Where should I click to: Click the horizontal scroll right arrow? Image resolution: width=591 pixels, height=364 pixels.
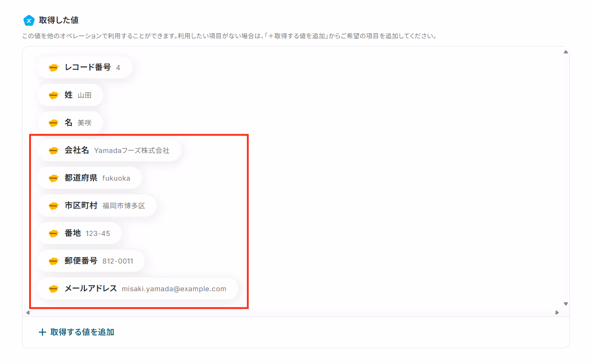pyautogui.click(x=557, y=312)
